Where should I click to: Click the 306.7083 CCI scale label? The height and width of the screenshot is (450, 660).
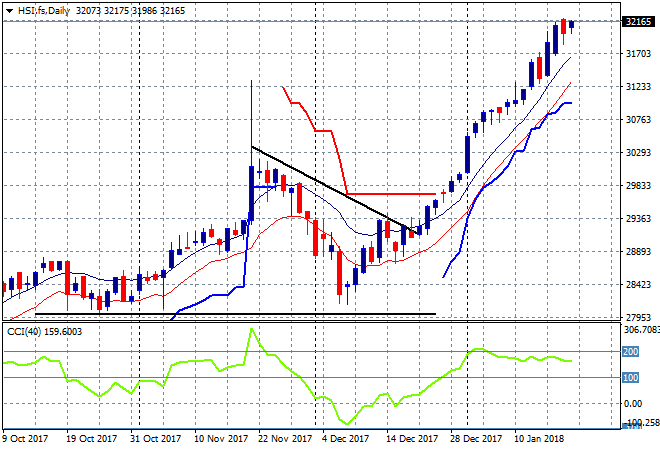638,329
